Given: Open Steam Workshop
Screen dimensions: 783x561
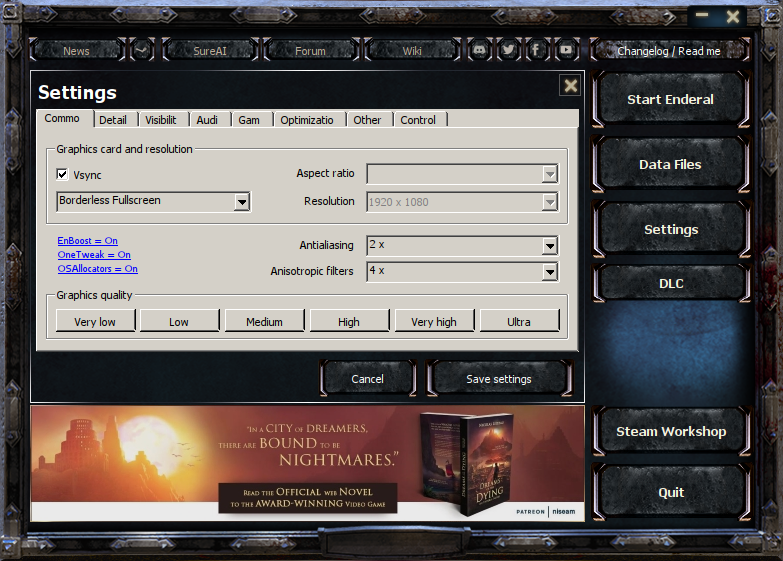Looking at the screenshot, I should (671, 431).
